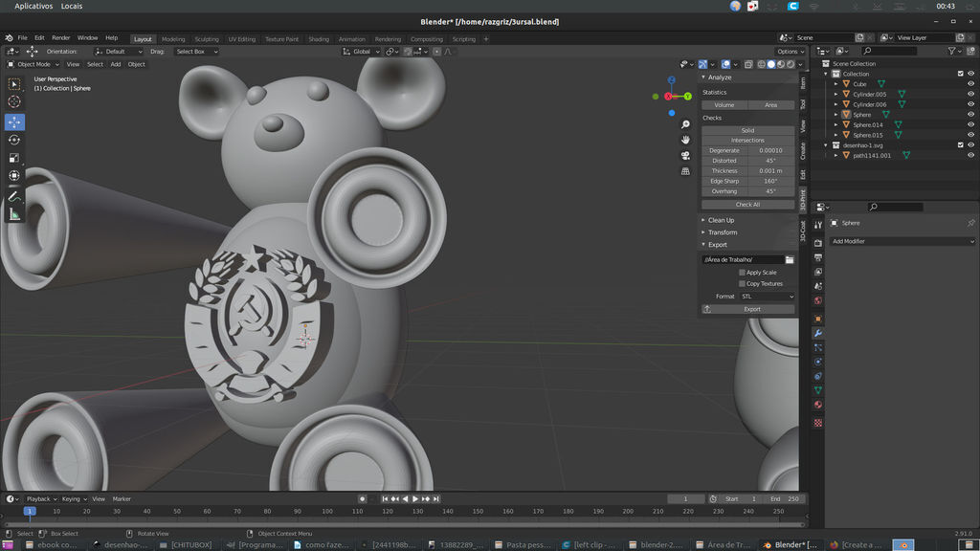Click the Overhang 45° value field

click(x=771, y=191)
